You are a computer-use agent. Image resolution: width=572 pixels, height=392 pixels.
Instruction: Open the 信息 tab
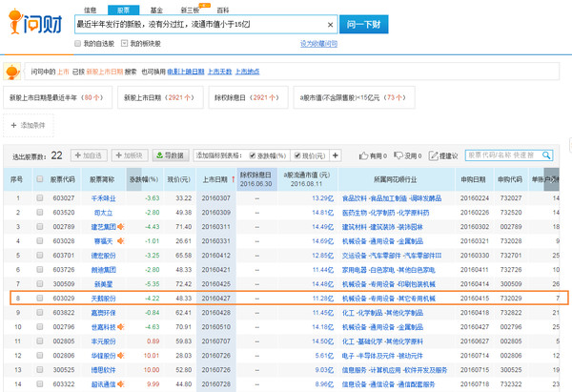(91, 10)
